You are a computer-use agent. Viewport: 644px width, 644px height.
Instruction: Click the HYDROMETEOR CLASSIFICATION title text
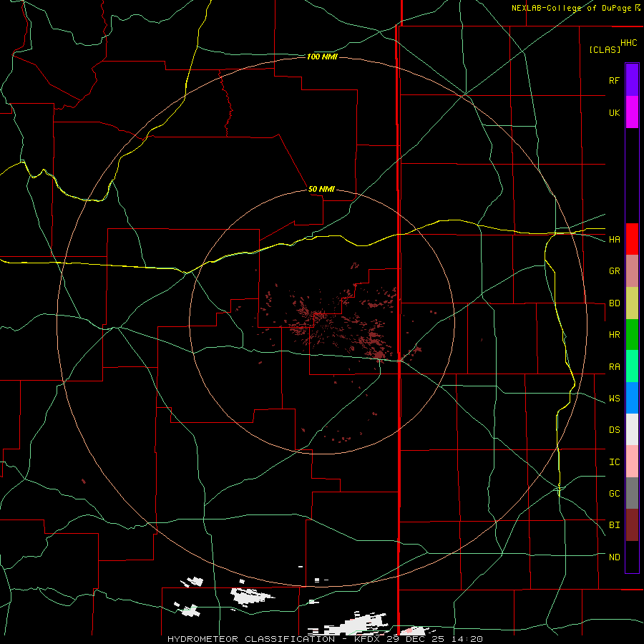pos(251,639)
